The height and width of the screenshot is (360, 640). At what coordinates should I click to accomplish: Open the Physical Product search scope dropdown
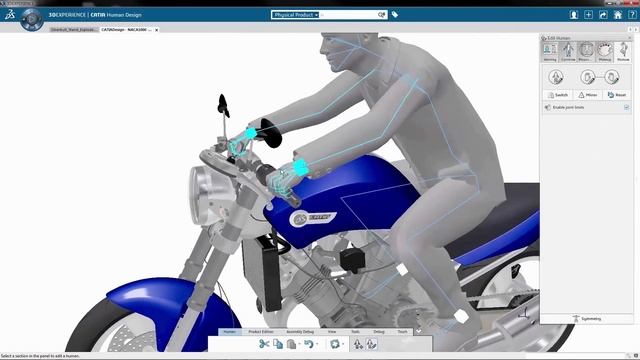click(x=296, y=15)
